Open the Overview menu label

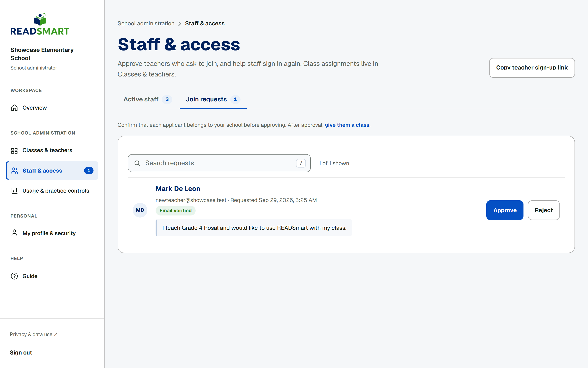tap(35, 108)
